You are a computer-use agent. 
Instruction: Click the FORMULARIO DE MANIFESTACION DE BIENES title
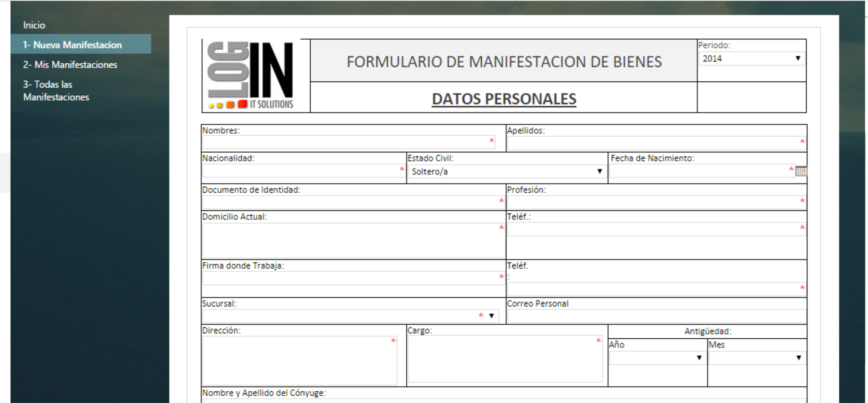point(504,62)
